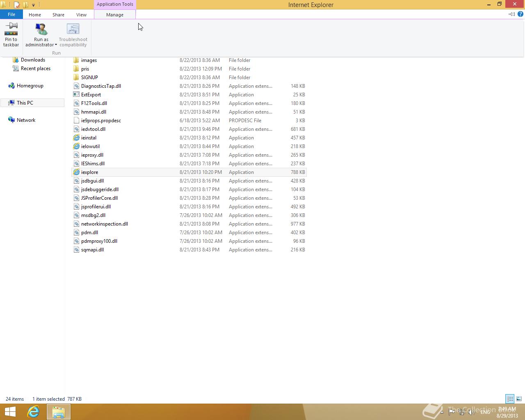Select the jsdbgui.dll file name
The width and height of the screenshot is (525, 420).
click(x=92, y=181)
